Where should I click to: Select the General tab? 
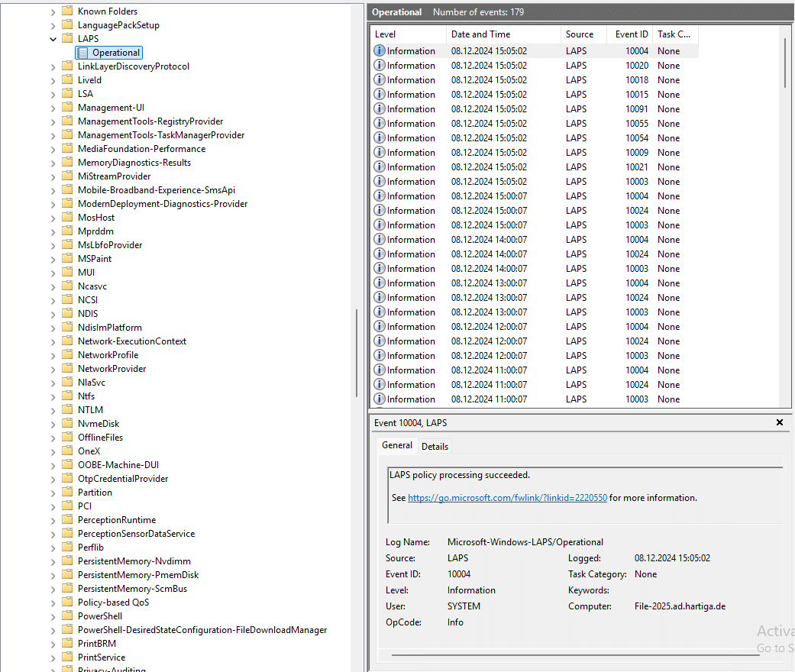point(397,445)
